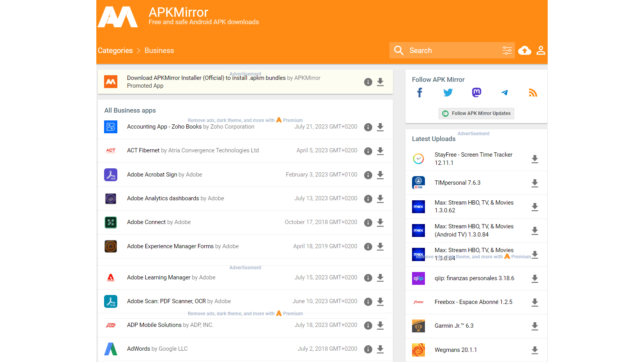Open the search magnifier icon
The image size is (644, 362).
pyautogui.click(x=399, y=50)
